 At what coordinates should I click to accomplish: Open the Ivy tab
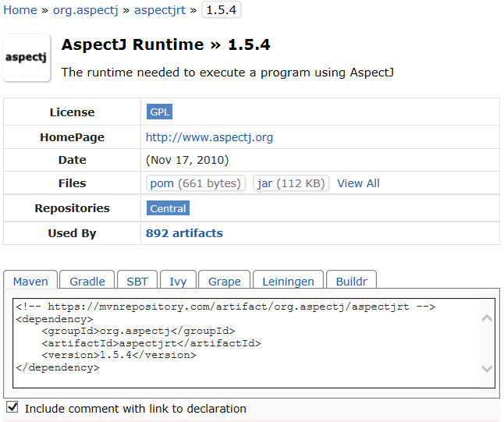pyautogui.click(x=178, y=280)
